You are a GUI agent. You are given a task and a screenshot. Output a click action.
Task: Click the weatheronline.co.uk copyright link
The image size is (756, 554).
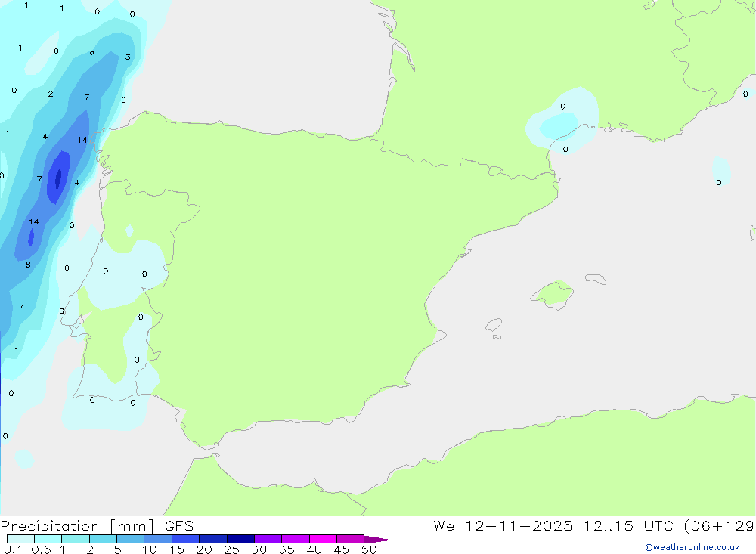(x=692, y=547)
